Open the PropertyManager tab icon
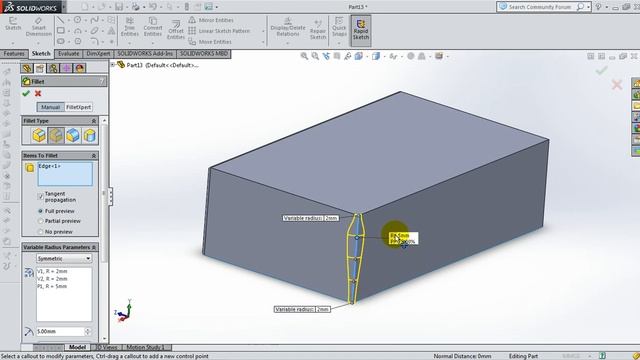The height and width of the screenshot is (360, 640). 40,68
